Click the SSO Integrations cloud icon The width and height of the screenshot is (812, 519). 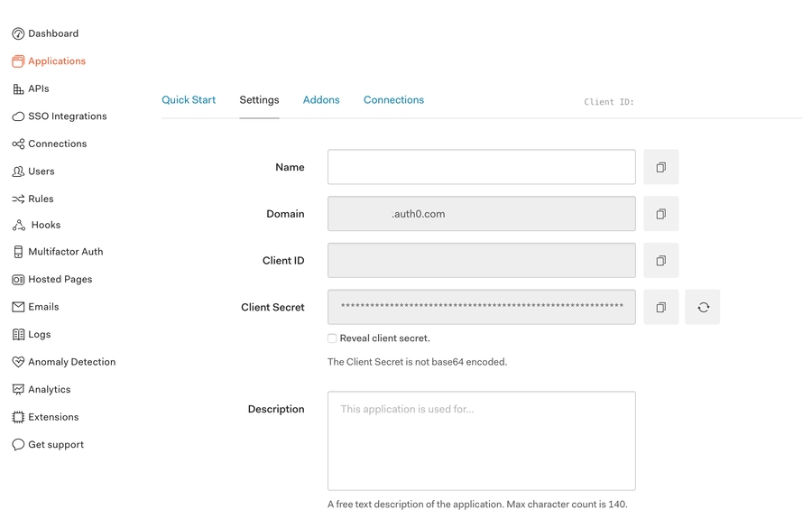(x=18, y=116)
